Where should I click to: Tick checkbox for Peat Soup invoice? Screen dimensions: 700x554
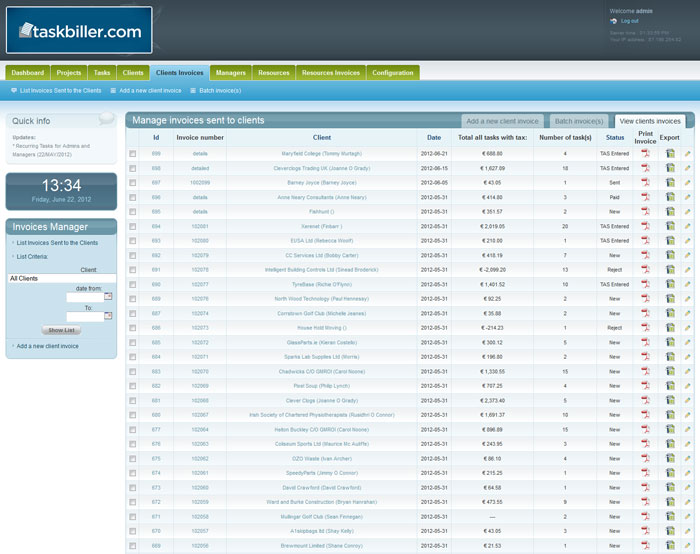[133, 386]
